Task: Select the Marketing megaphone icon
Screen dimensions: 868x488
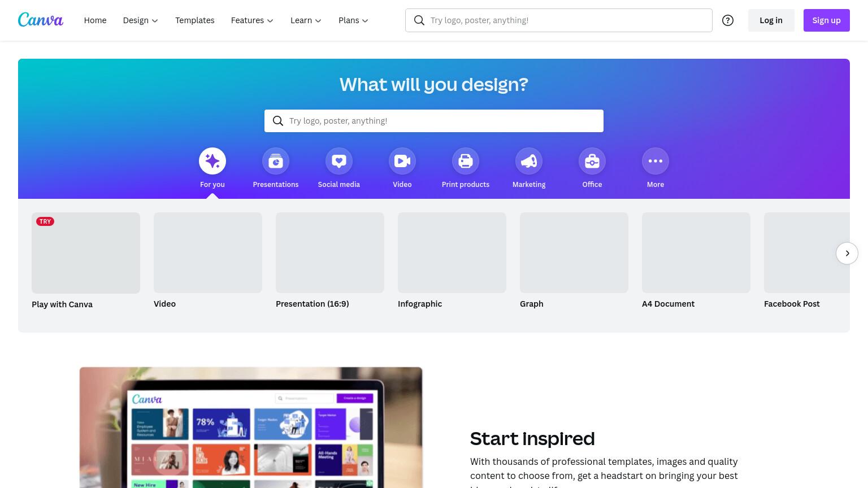Action: pos(529,161)
